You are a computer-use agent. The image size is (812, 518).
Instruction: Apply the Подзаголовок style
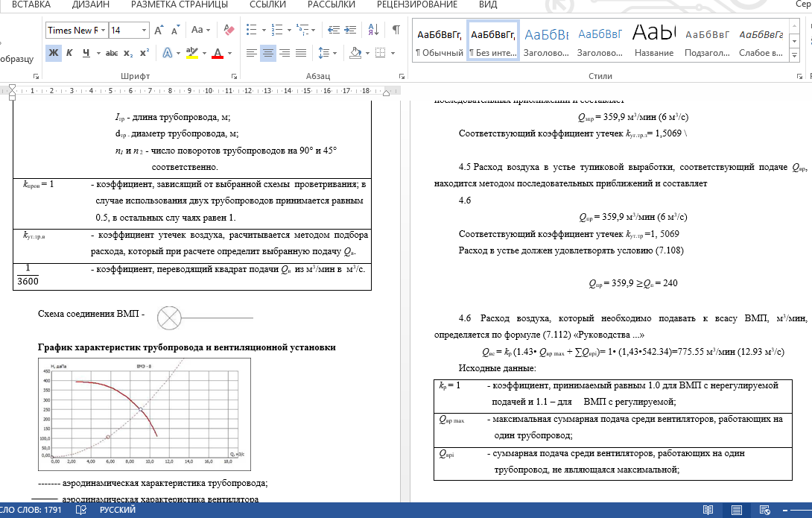(x=708, y=42)
